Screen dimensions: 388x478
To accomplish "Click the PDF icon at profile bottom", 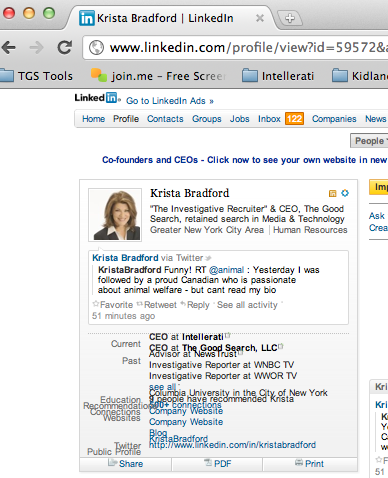I will [x=208, y=463].
